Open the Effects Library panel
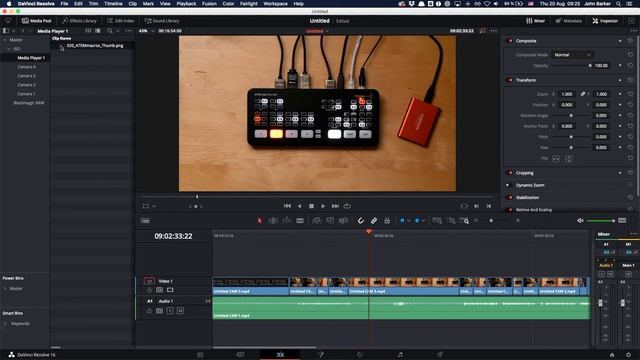 tap(79, 21)
